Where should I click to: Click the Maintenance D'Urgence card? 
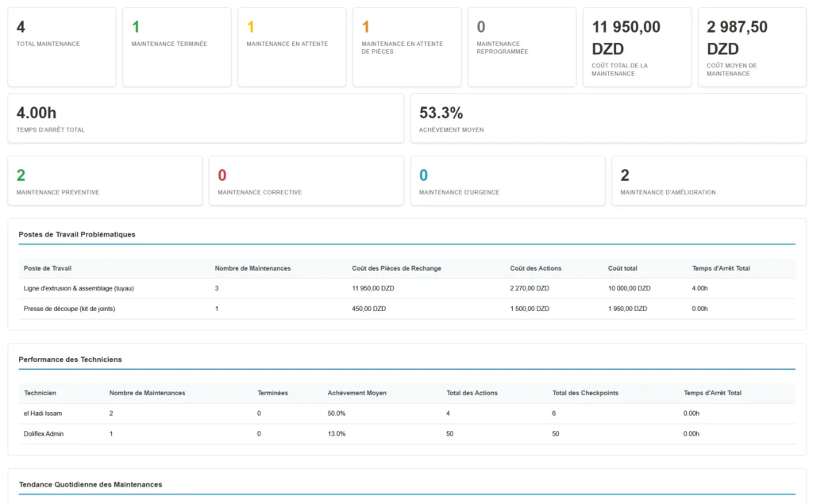point(507,180)
